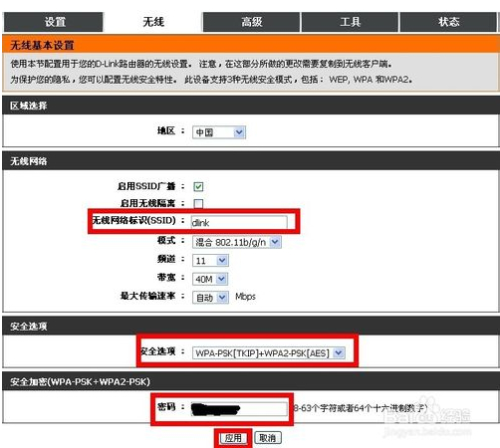Open the 状态 tab

(x=448, y=22)
